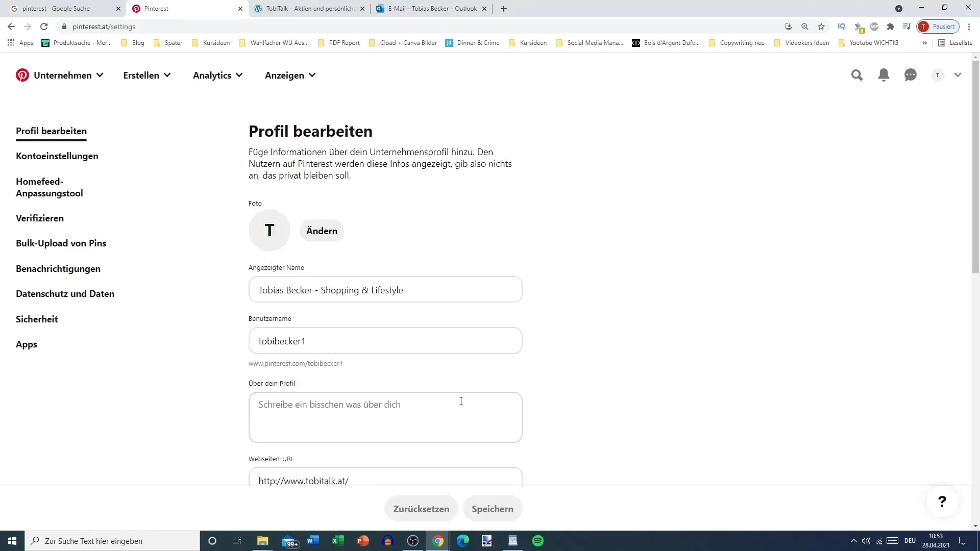Select Kontoeinstellungen from sidebar
Image resolution: width=980 pixels, height=551 pixels.
57,156
